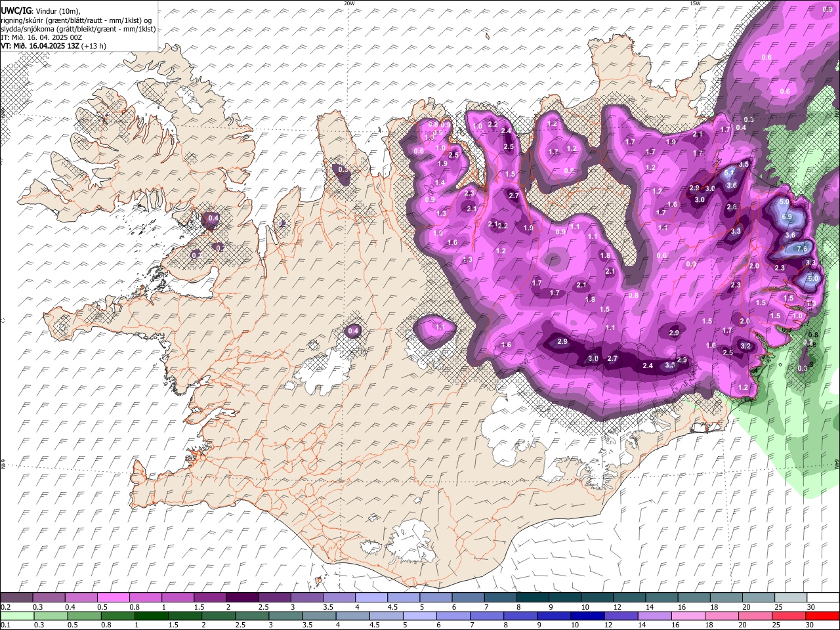Select the 'VT: Mið. 16.04.2025 13Z (+13 h)' line
This screenshot has width=840, height=630.
click(x=53, y=46)
